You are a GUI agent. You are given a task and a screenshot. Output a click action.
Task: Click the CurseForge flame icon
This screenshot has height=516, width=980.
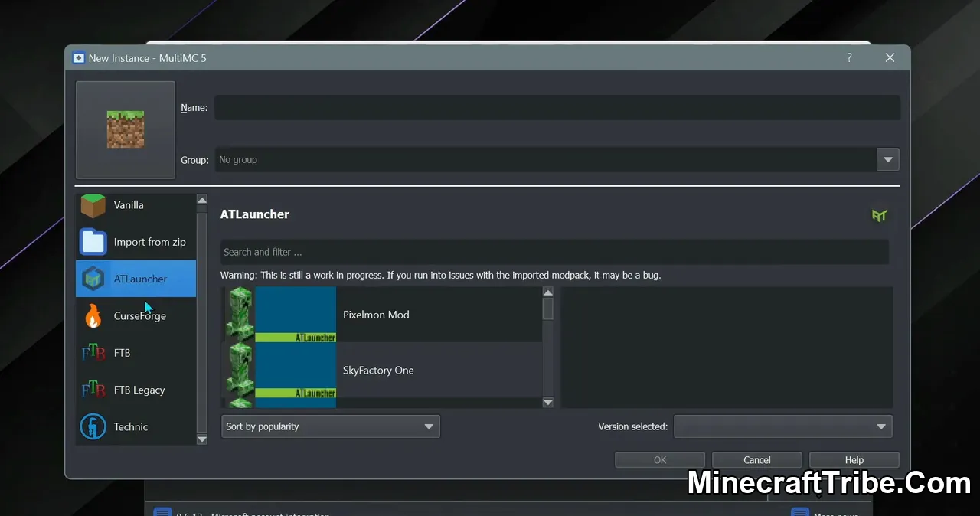tap(93, 315)
